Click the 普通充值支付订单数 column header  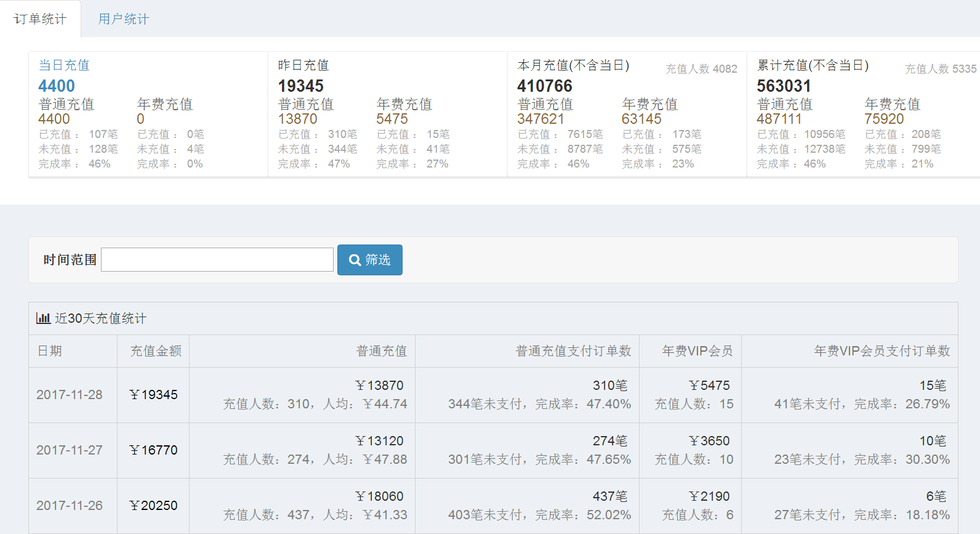pos(573,351)
